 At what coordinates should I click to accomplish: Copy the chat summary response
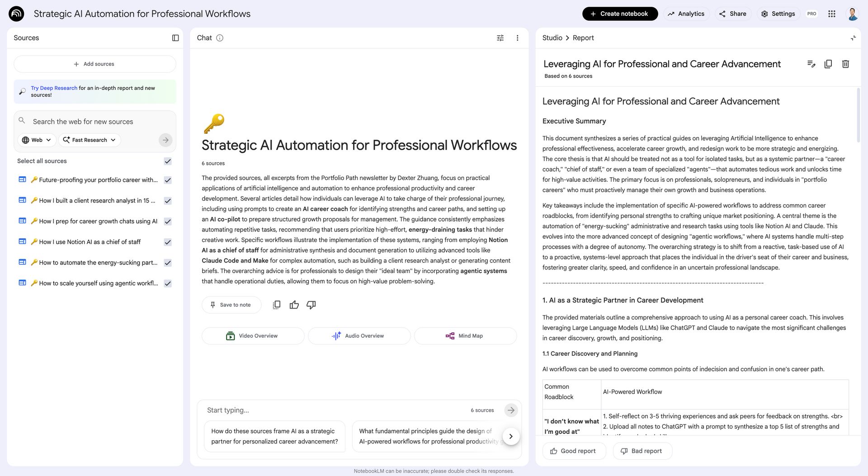click(x=277, y=305)
